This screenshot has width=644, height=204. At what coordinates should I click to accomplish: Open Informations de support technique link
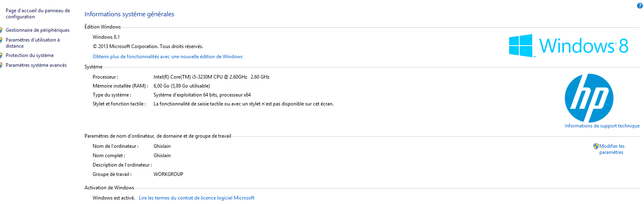pos(602,126)
